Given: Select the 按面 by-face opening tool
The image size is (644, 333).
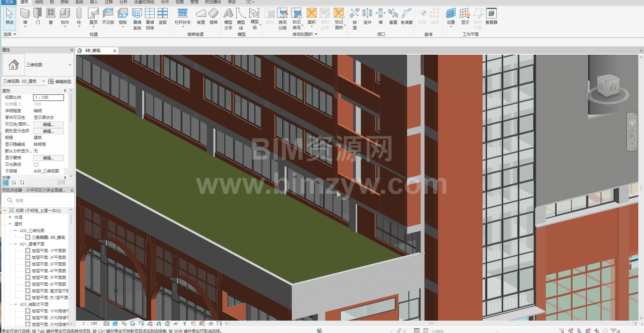Looking at the screenshot, I should (355, 19).
